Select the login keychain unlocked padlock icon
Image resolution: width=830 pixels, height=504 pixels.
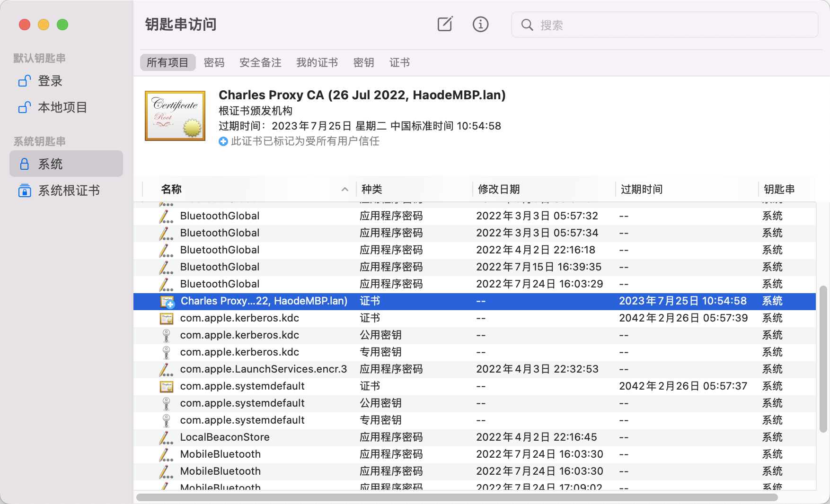(x=25, y=81)
